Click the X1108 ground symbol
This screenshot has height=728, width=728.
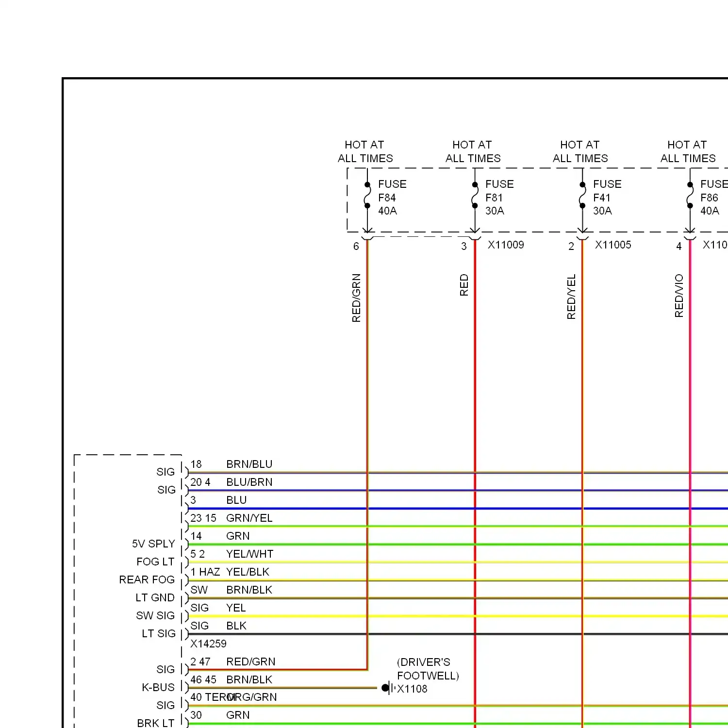click(388, 688)
